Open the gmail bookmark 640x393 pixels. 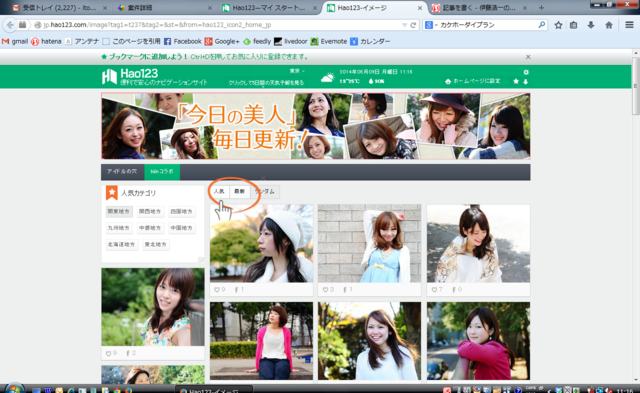(15, 41)
